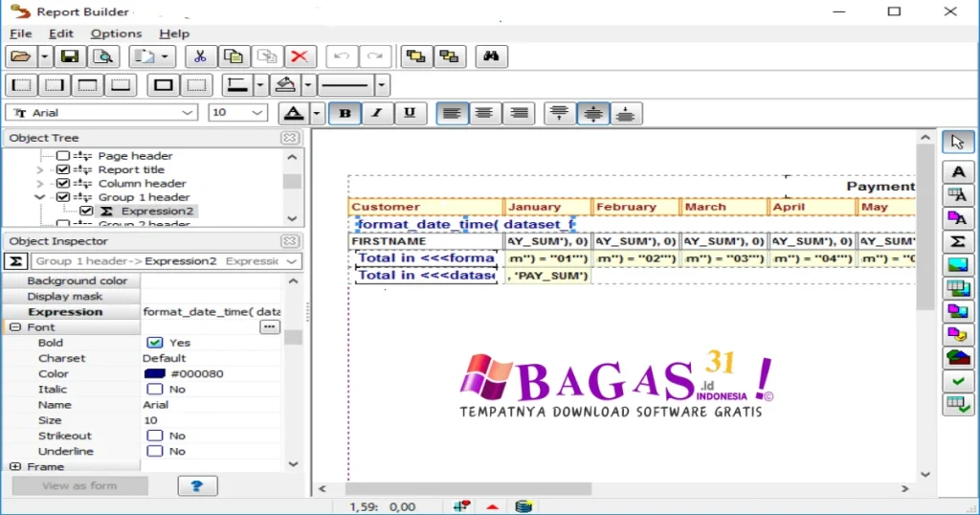Save the report with the floppy disk icon
This screenshot has width=980, height=515.
[x=69, y=56]
